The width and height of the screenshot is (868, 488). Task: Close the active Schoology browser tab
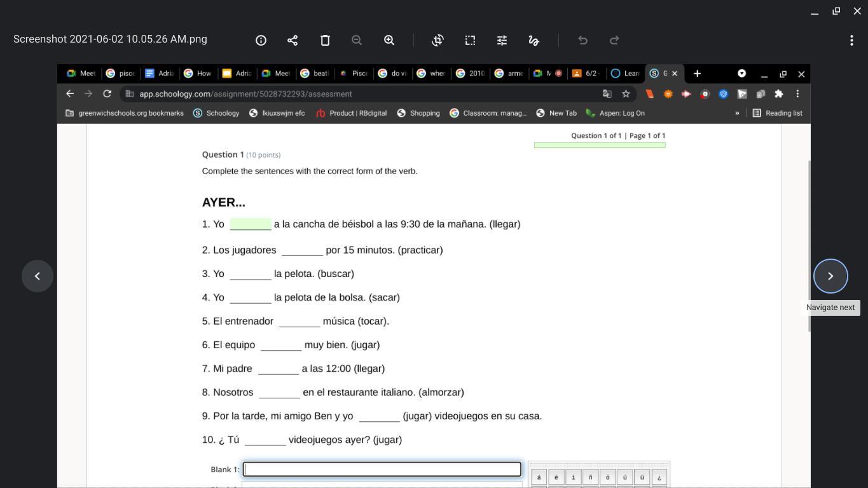click(x=675, y=74)
